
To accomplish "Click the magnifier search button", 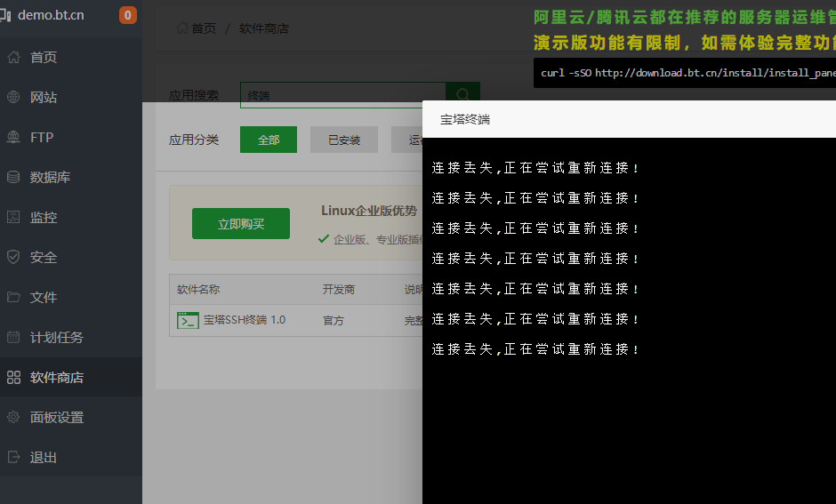I will coord(462,95).
